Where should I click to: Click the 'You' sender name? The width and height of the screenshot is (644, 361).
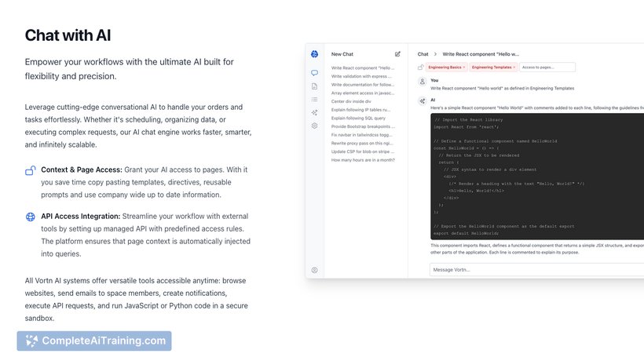(434, 80)
